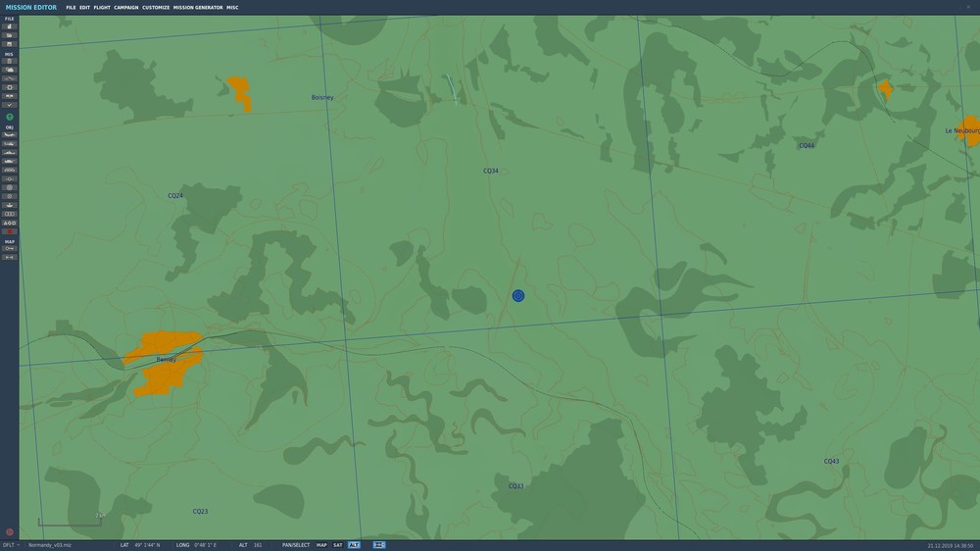980x551 pixels.
Task: Click the Open mission folder icon
Action: coord(10,35)
